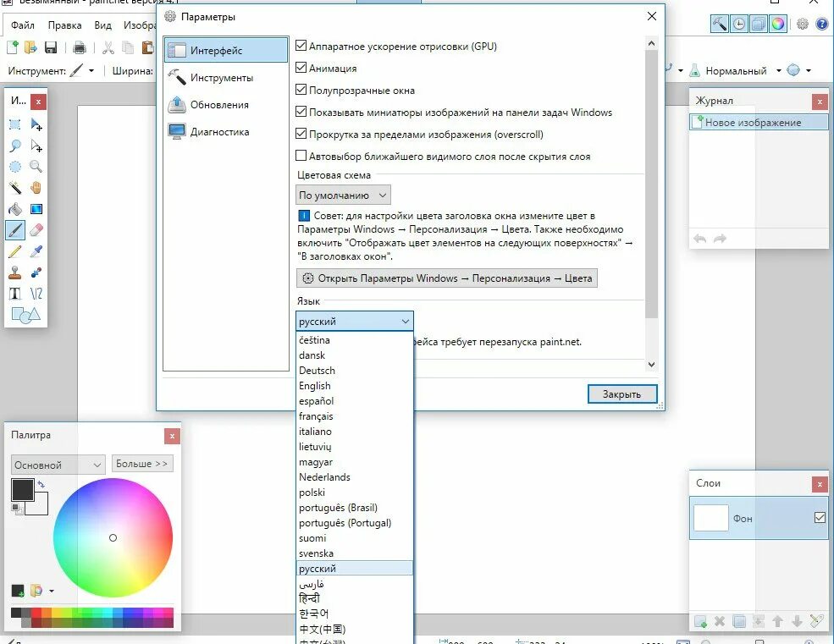834x644 pixels.
Task: Toggle the Colors window wheel icon
Action: click(778, 24)
